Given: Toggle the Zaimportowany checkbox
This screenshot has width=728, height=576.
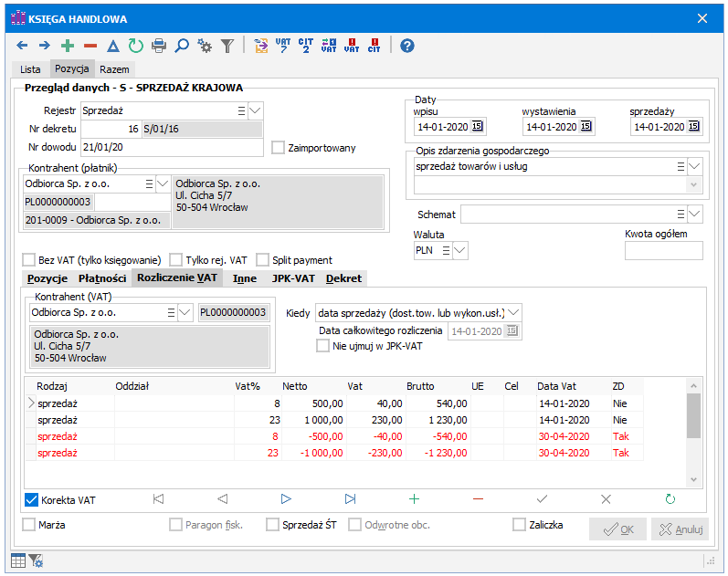Looking at the screenshot, I should coord(278,148).
